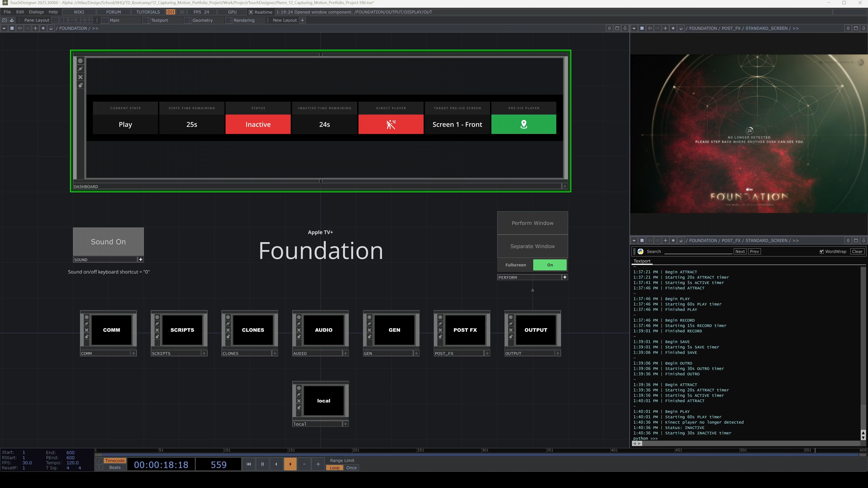Select the four-pane grid layout icon
Image resolution: width=868 pixels, height=488 pixels.
[89, 20]
